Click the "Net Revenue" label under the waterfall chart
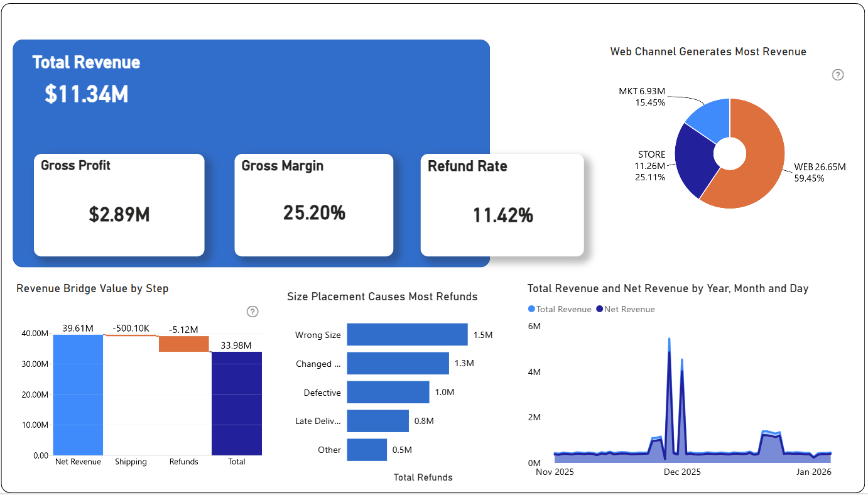This screenshot has height=495, width=868. (x=78, y=462)
